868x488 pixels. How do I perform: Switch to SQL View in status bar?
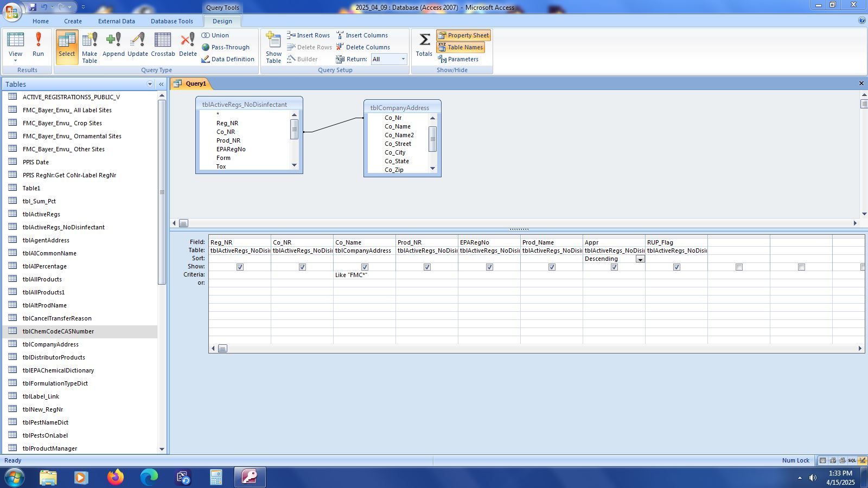(852, 460)
